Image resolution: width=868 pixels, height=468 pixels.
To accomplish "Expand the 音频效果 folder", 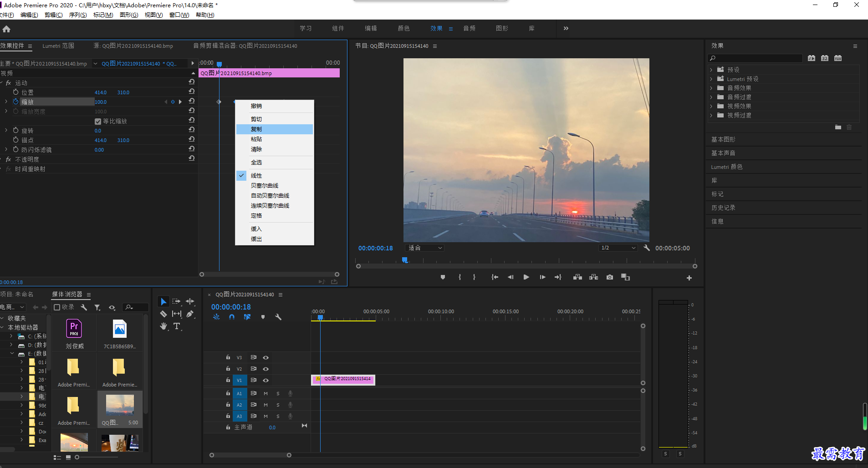I will tap(711, 88).
